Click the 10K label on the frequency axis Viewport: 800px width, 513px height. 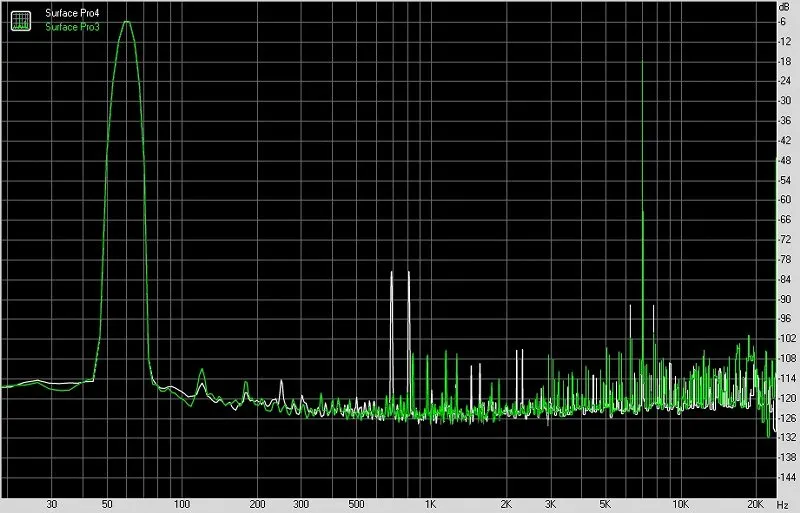pyautogui.click(x=680, y=504)
